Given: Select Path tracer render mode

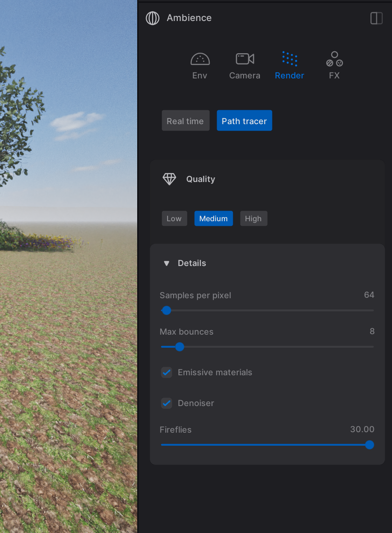Looking at the screenshot, I should [244, 121].
